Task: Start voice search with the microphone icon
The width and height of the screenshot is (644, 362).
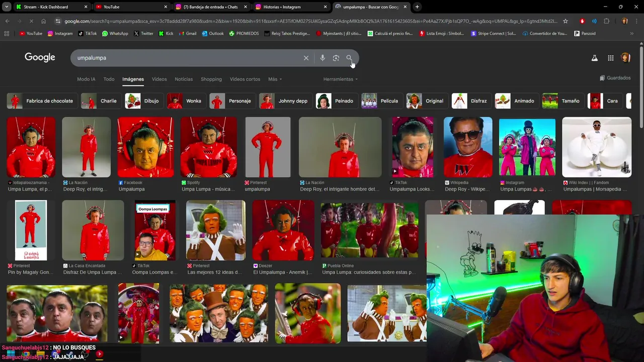Action: tap(323, 58)
